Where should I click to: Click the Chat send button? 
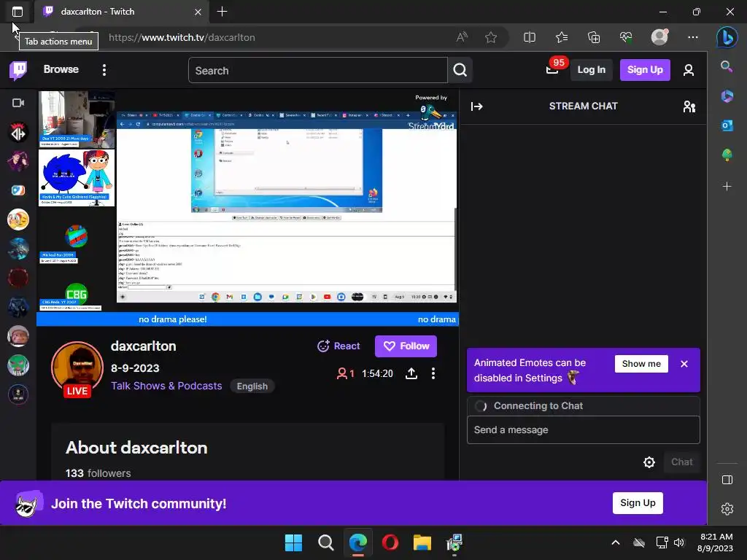pyautogui.click(x=682, y=462)
